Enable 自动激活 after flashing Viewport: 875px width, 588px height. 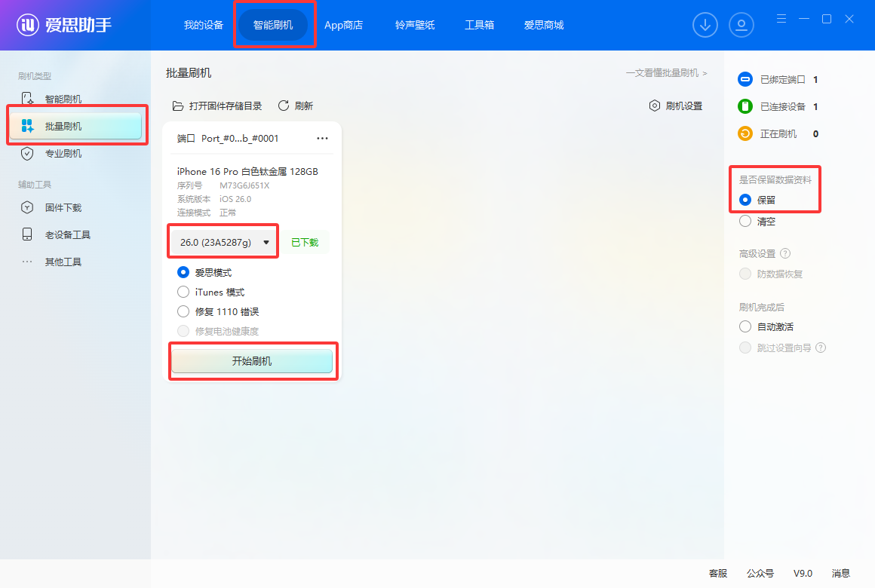click(x=745, y=326)
